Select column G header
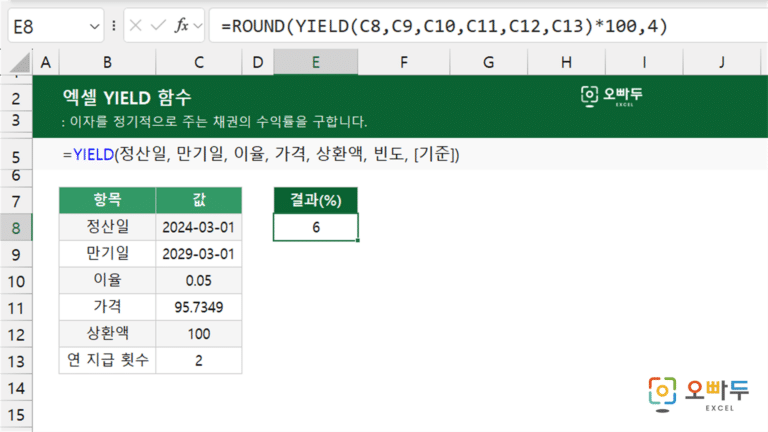This screenshot has width=768, height=432. click(x=488, y=62)
